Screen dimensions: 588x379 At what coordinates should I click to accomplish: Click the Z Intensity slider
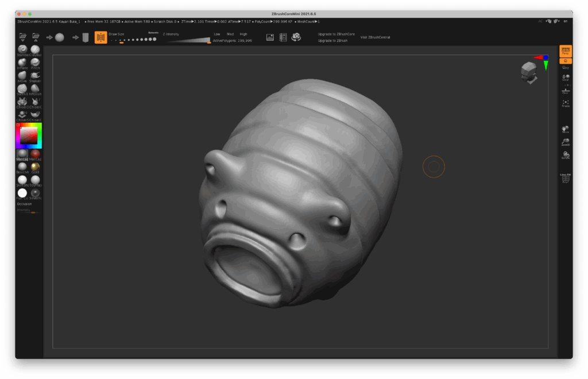pyautogui.click(x=188, y=40)
